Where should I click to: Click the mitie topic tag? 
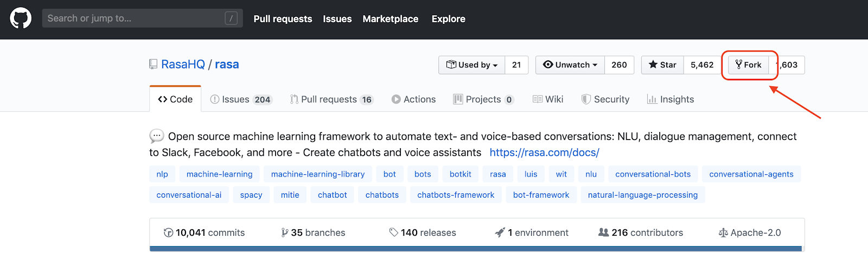point(290,195)
